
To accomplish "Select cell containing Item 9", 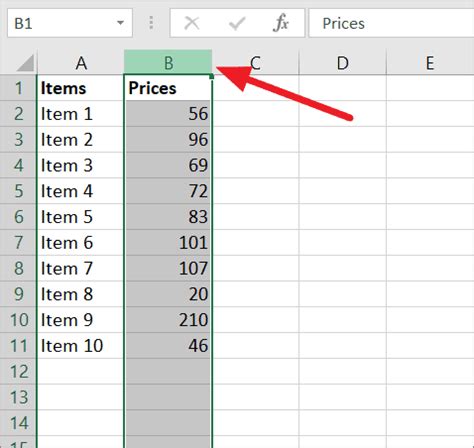I will point(80,320).
